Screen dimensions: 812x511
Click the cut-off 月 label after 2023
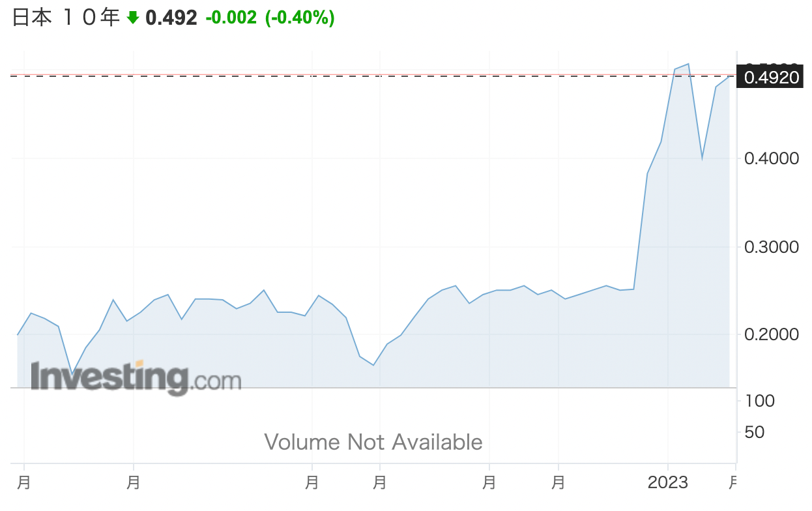(x=733, y=482)
